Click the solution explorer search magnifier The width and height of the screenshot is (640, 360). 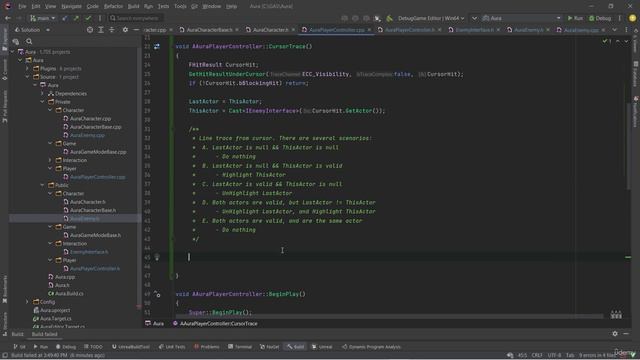click(29, 41)
